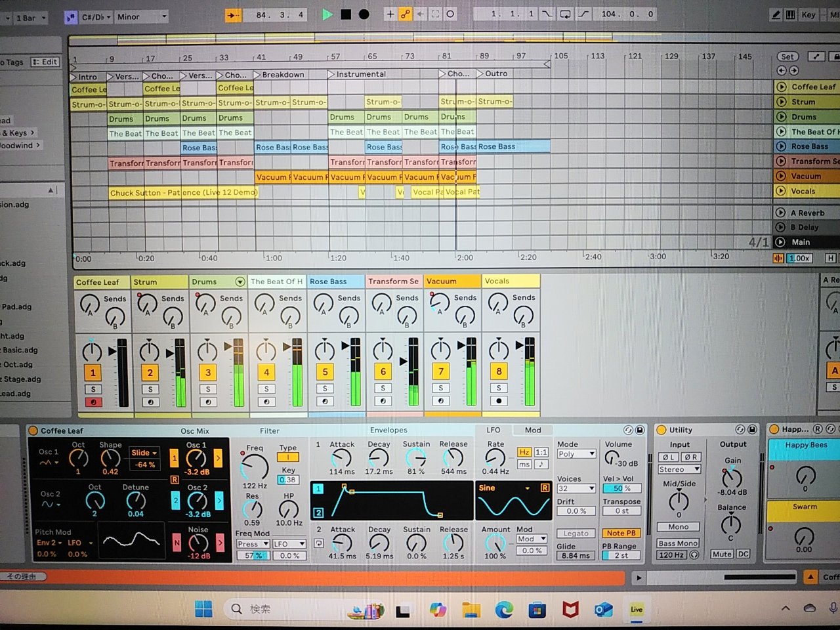The width and height of the screenshot is (840, 630).
Task: Click the Edit tags button
Action: tap(45, 62)
